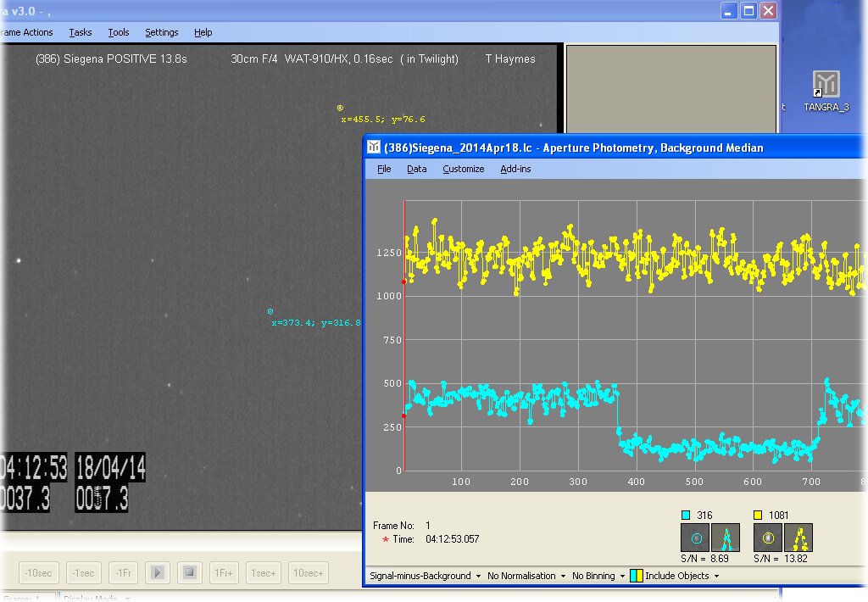Step back ten seconds with -10sec button
The height and width of the screenshot is (602, 868).
[39, 573]
